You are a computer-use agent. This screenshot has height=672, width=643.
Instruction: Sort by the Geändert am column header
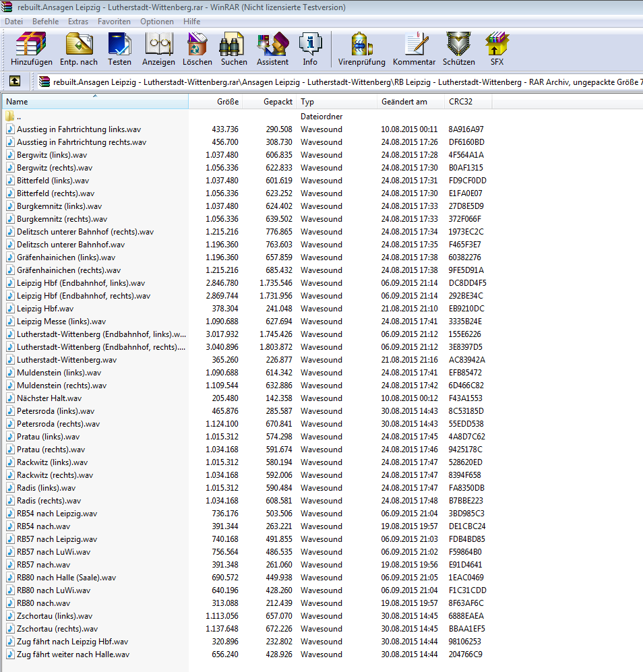tap(410, 102)
